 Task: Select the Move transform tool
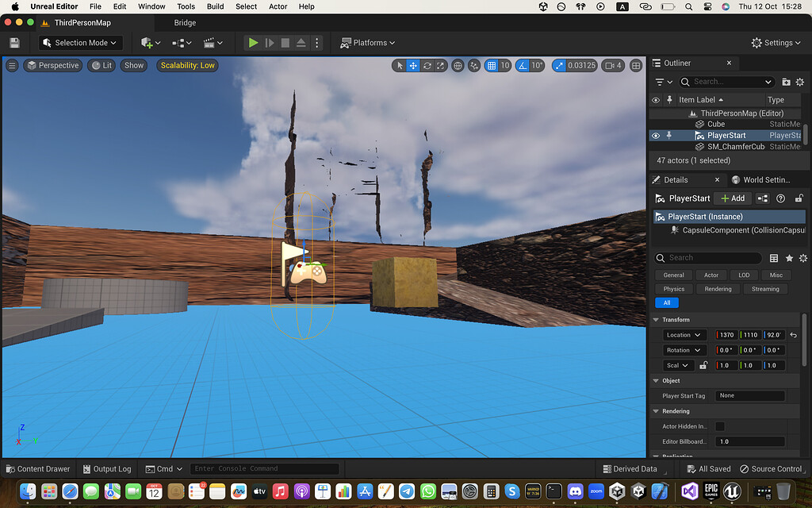click(x=414, y=66)
